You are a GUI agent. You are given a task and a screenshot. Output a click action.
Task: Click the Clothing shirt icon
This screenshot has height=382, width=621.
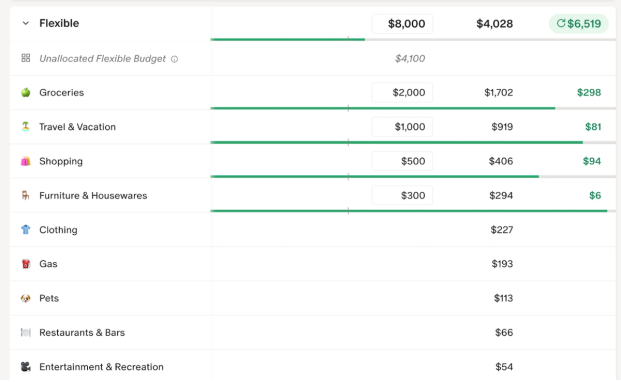tap(26, 230)
